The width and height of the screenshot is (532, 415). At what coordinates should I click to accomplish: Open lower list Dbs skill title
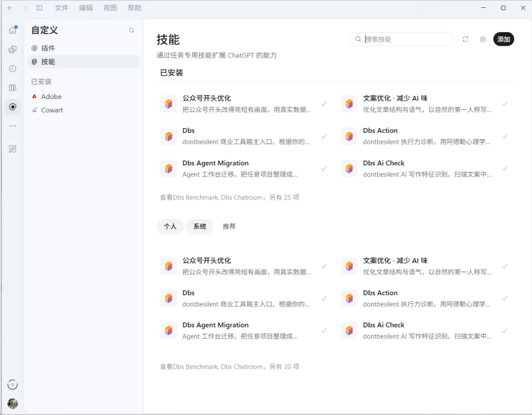pos(188,292)
